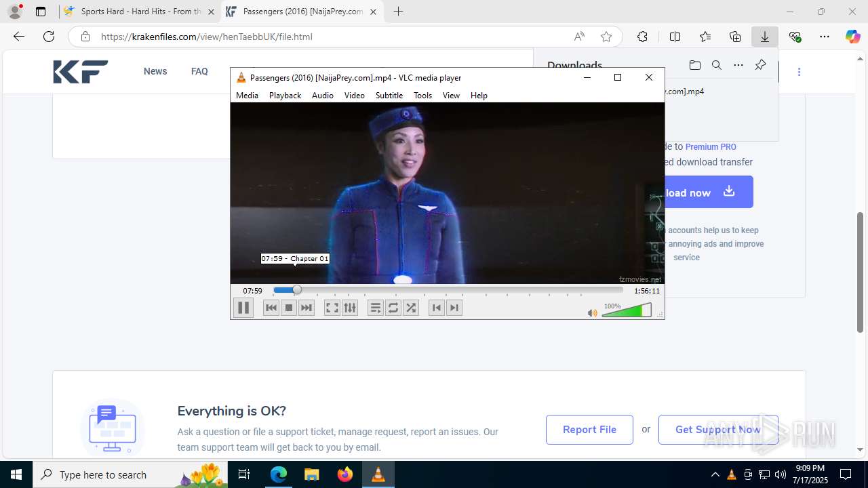Open the FAQ link
Image resolution: width=868 pixels, height=488 pixels.
[x=199, y=71]
